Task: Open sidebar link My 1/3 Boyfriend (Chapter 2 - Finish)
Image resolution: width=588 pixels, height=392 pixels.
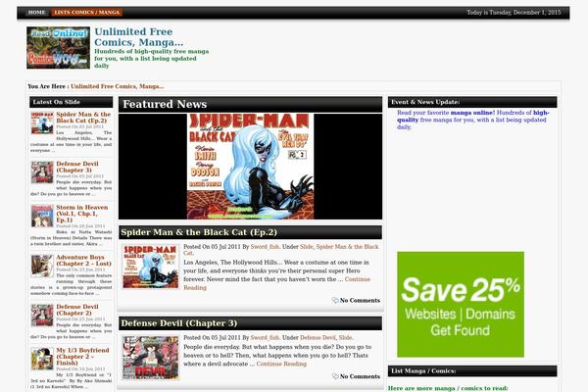Action: (x=82, y=357)
